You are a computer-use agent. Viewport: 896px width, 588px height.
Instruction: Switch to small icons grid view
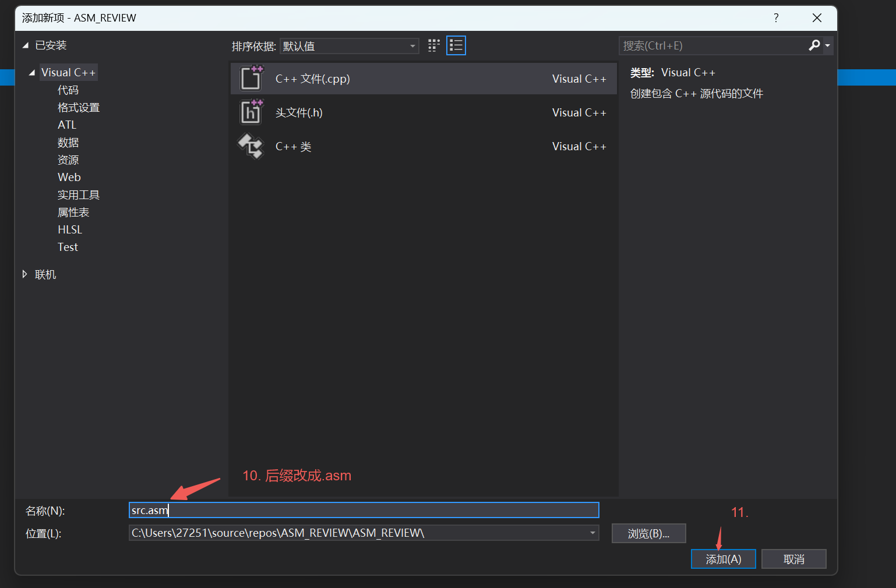434,45
